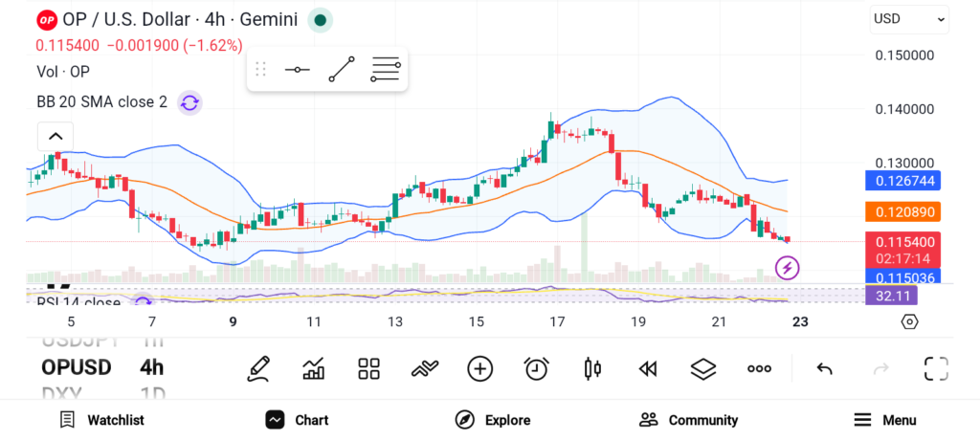This screenshot has height=441, width=980.
Task: Undo the last chart action
Action: (x=824, y=368)
